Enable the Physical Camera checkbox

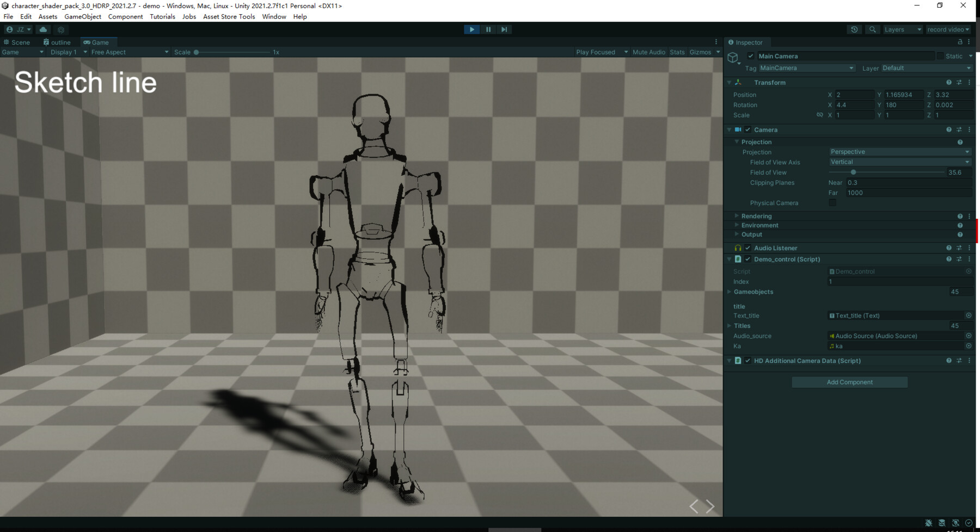pos(832,202)
